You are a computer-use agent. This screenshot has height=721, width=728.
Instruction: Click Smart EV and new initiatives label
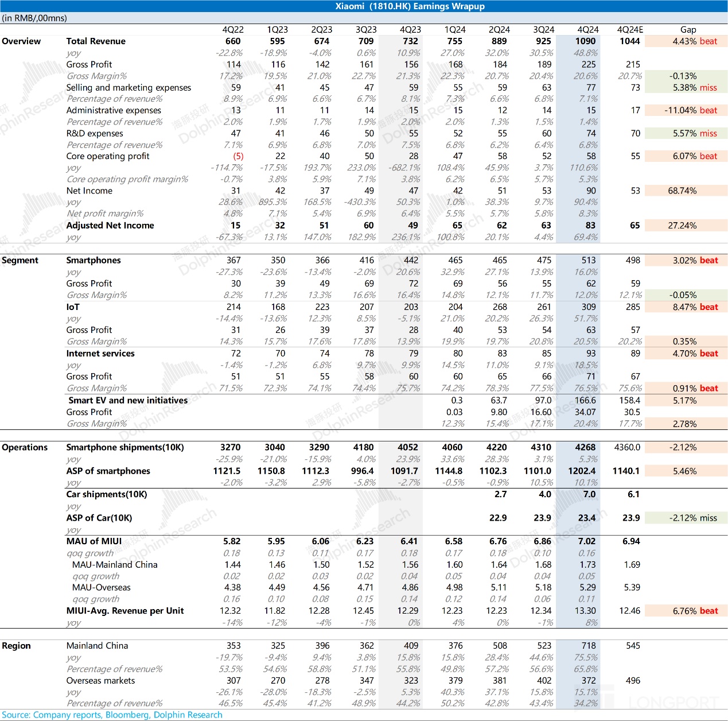click(x=128, y=400)
